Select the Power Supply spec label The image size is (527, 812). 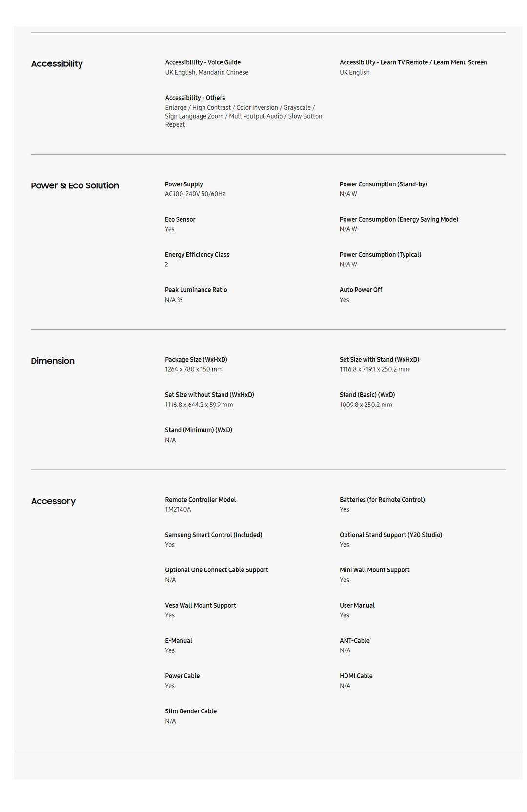pos(183,184)
